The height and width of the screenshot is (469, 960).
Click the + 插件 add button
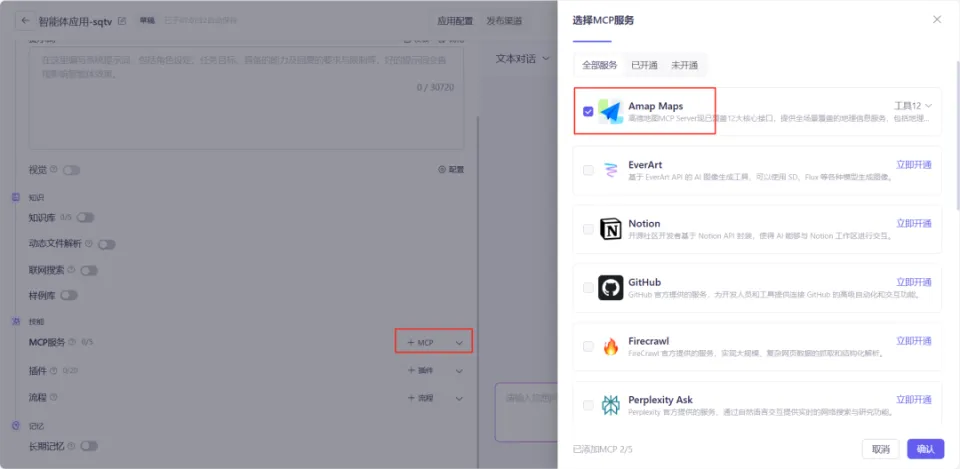click(421, 371)
